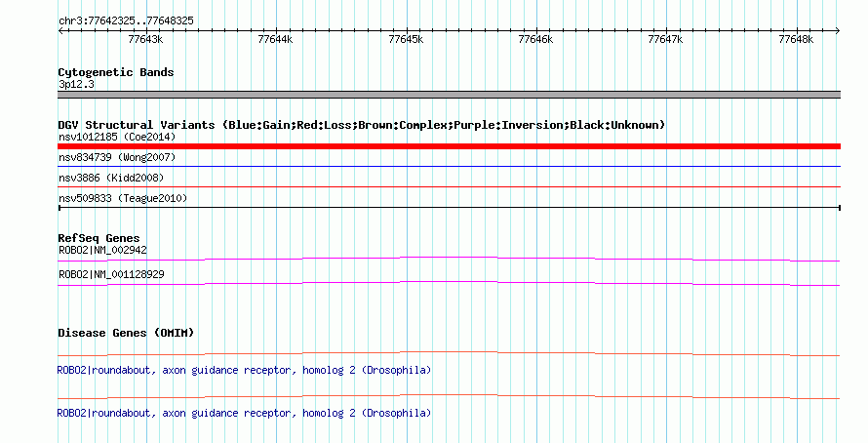Click the thin red nsv3886 loss line
The width and height of the screenshot is (868, 443).
click(x=449, y=186)
